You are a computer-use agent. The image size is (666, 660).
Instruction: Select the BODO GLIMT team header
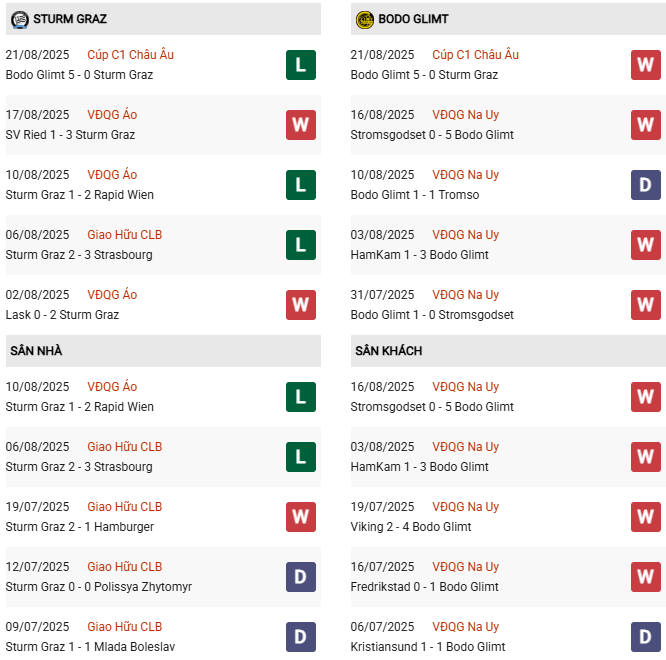415,19
